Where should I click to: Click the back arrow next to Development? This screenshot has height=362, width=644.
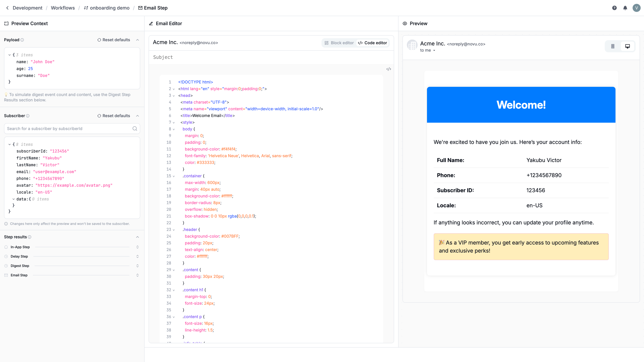(x=7, y=8)
